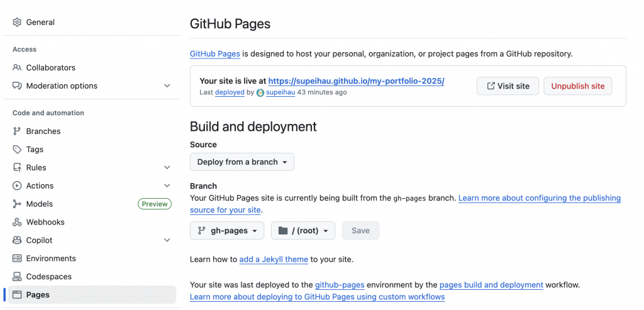
Task: Click the external-link icon in Visit site
Action: click(x=491, y=86)
